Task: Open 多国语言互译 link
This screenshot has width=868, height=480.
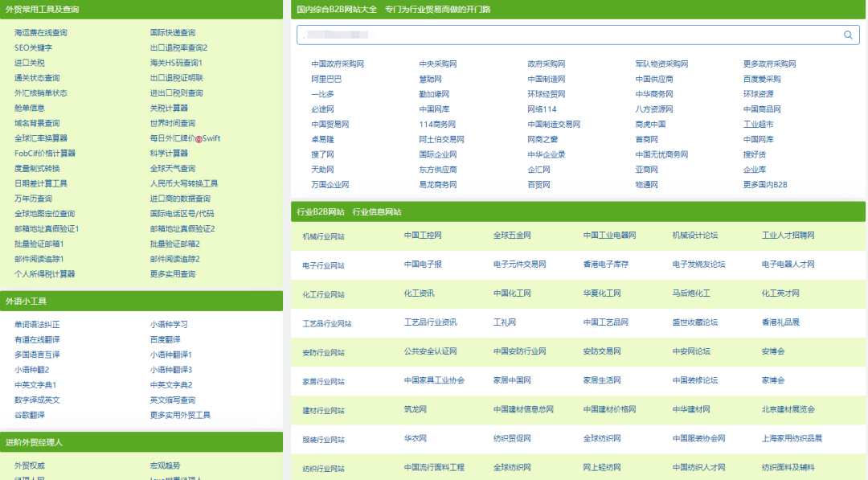Action: (x=37, y=355)
